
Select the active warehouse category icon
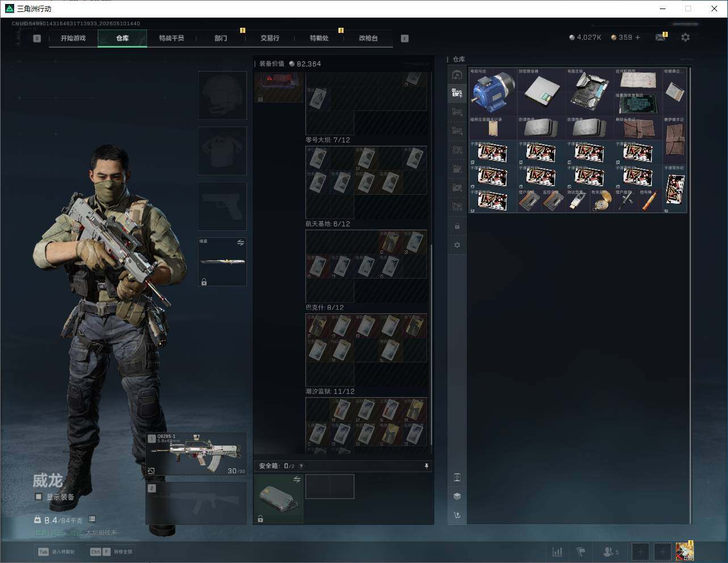[457, 93]
